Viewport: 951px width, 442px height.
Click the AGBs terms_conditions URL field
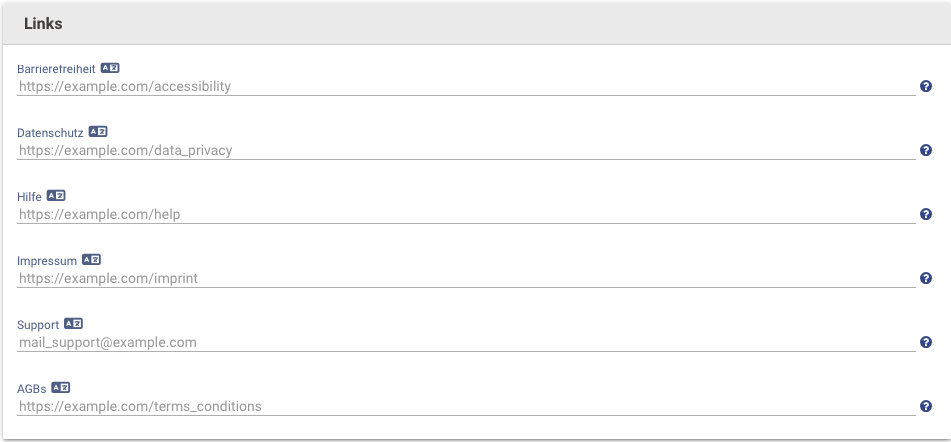tap(466, 406)
